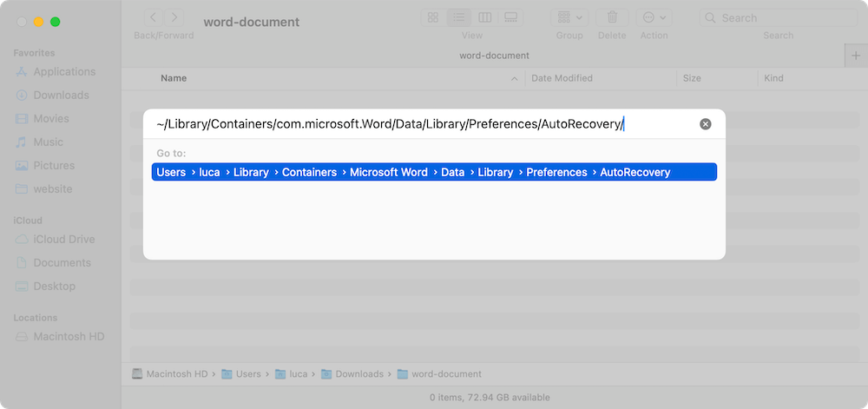
Task: Toggle sort direction chevron in Name column
Action: (x=514, y=79)
